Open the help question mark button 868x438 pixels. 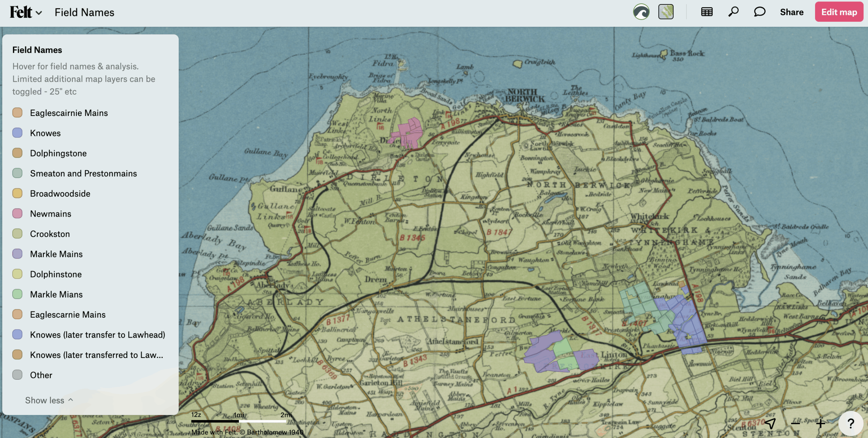[850, 423]
